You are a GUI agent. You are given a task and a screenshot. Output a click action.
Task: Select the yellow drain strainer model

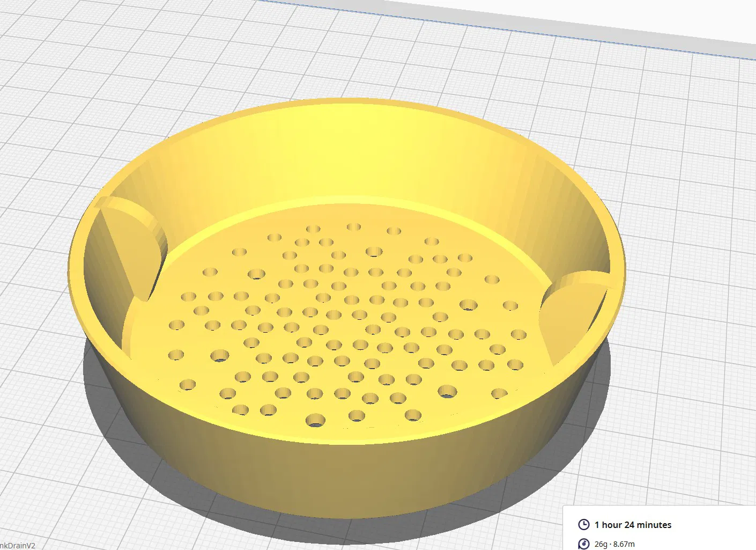346,309
